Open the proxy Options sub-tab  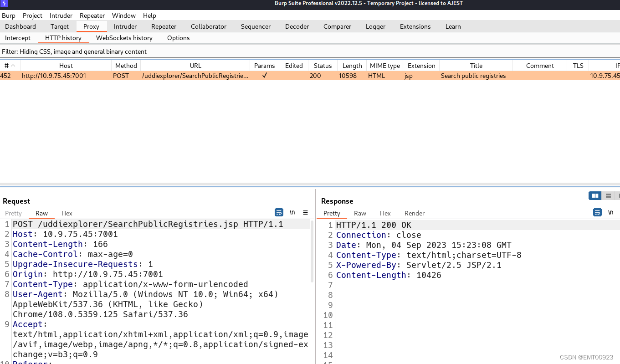(x=179, y=38)
